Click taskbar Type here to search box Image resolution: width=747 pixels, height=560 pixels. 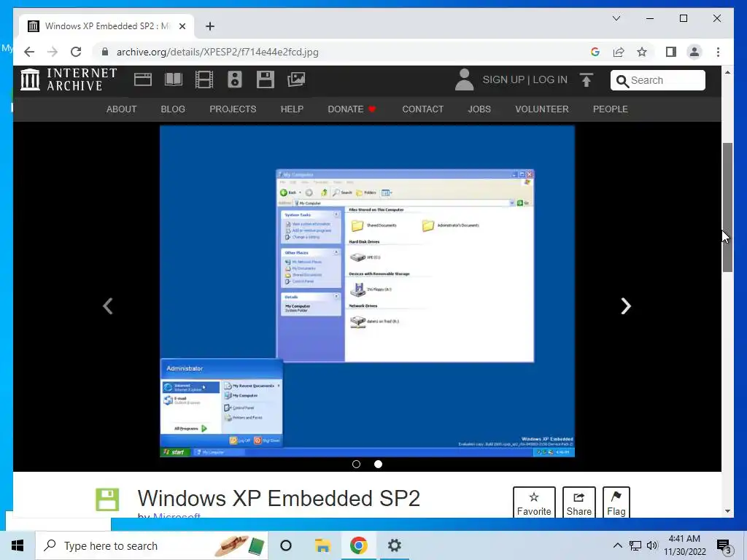[152, 545]
